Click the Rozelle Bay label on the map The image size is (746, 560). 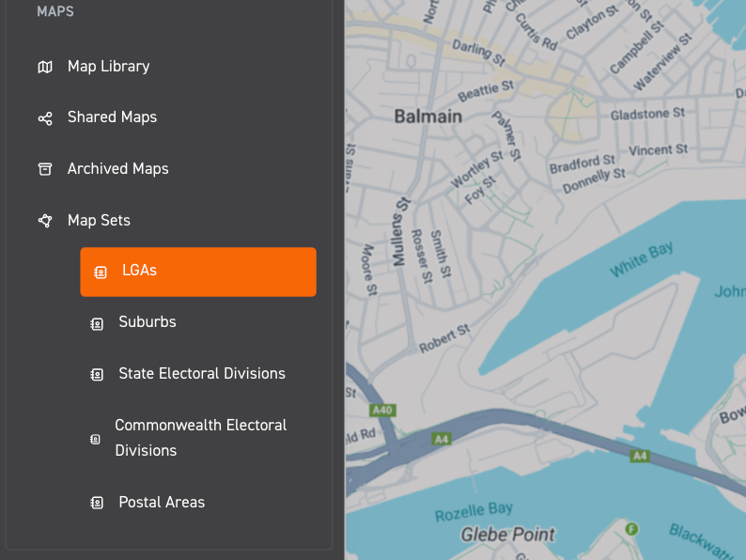click(x=474, y=512)
